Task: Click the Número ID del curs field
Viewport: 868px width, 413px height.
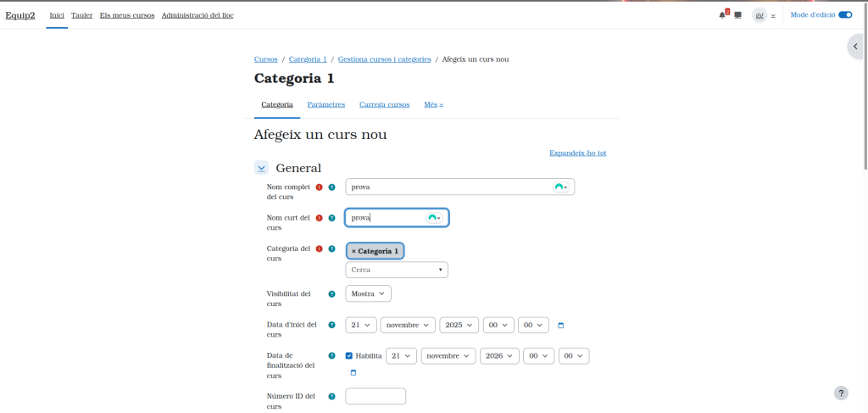Action: point(376,396)
